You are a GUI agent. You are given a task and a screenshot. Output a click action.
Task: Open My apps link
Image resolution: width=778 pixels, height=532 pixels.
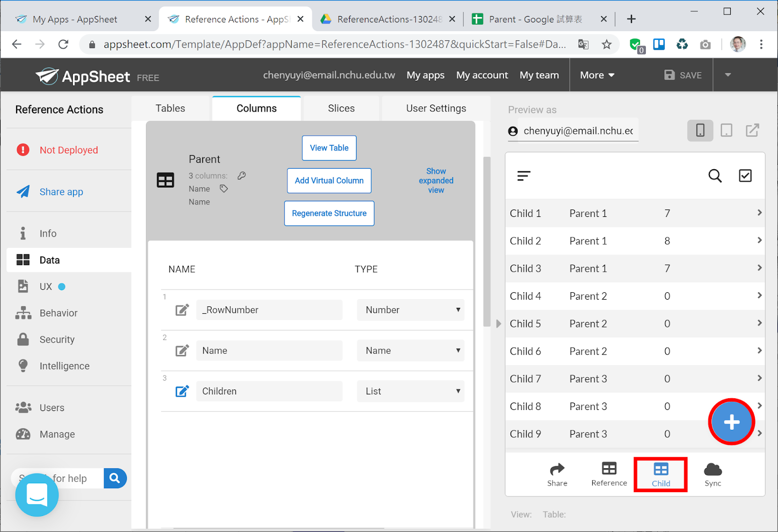(425, 75)
